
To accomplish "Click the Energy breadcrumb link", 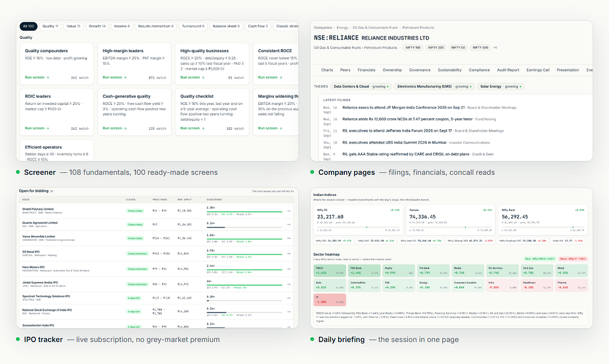I will [x=342, y=27].
